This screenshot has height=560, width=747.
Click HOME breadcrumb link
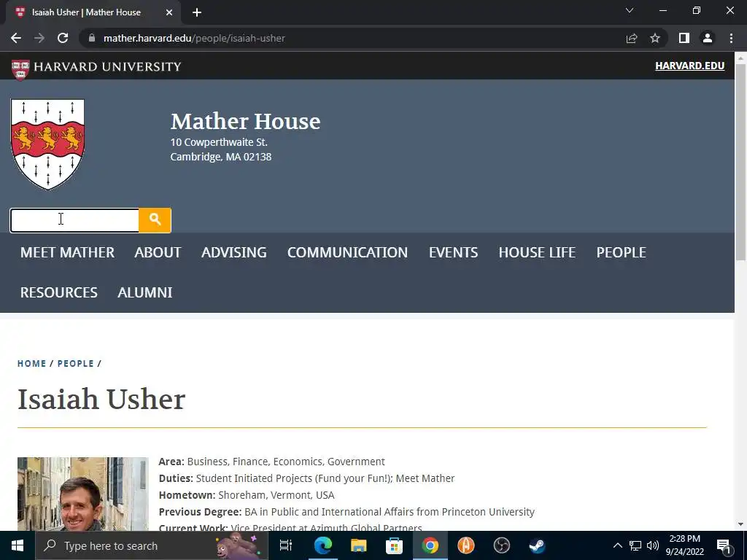pyautogui.click(x=32, y=363)
